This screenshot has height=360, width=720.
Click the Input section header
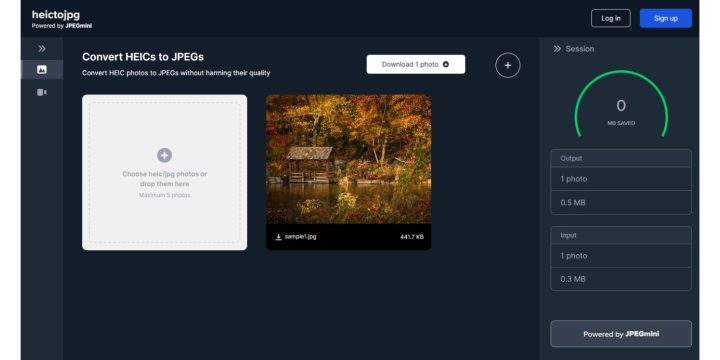621,235
